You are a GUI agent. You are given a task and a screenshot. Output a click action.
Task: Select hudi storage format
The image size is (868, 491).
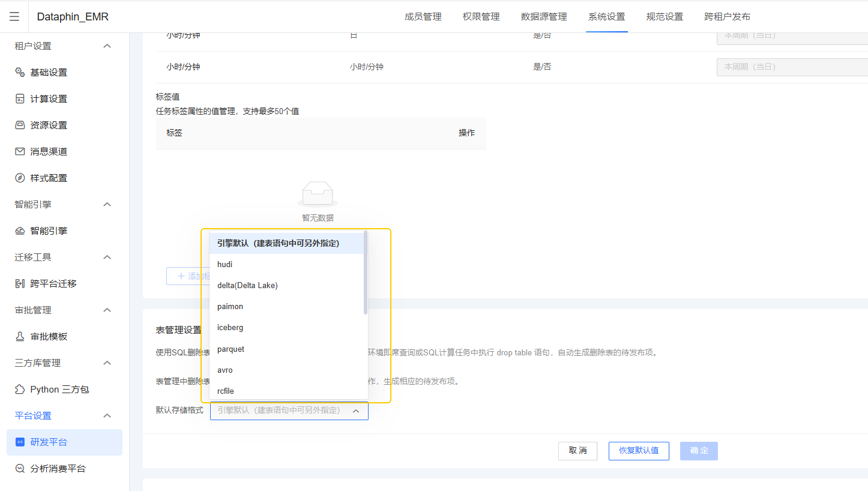(286, 264)
